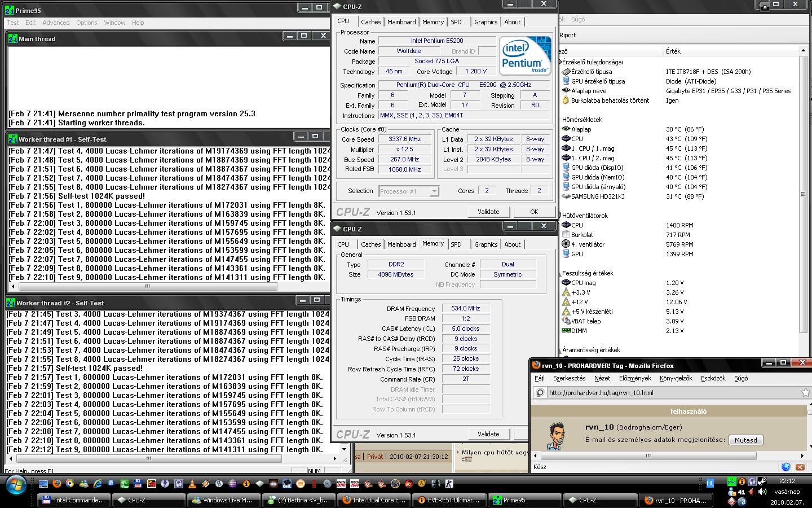Open Firefox Könyvjelzők menu
The width and height of the screenshot is (812, 508).
tap(676, 378)
